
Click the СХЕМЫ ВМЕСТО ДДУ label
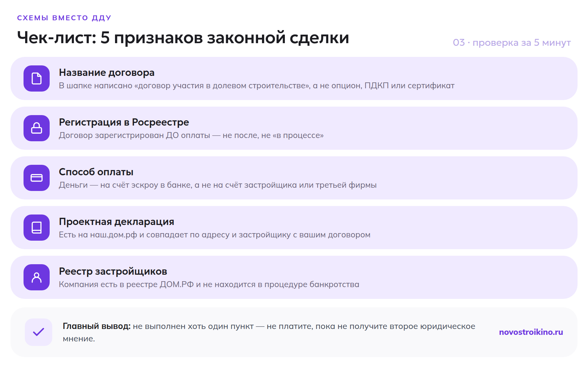pyautogui.click(x=64, y=18)
